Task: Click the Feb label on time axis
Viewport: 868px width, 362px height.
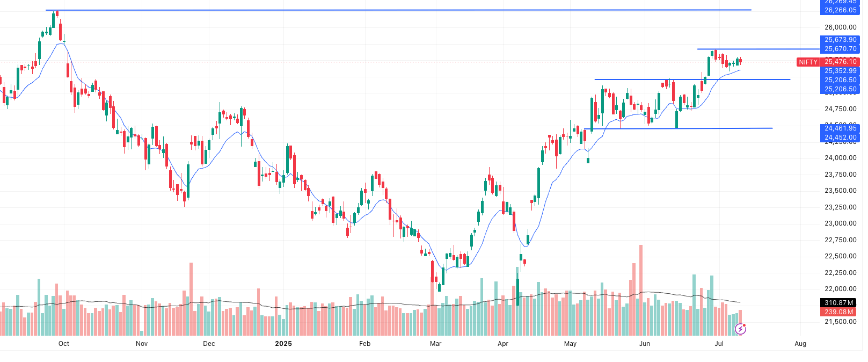Action: click(365, 344)
